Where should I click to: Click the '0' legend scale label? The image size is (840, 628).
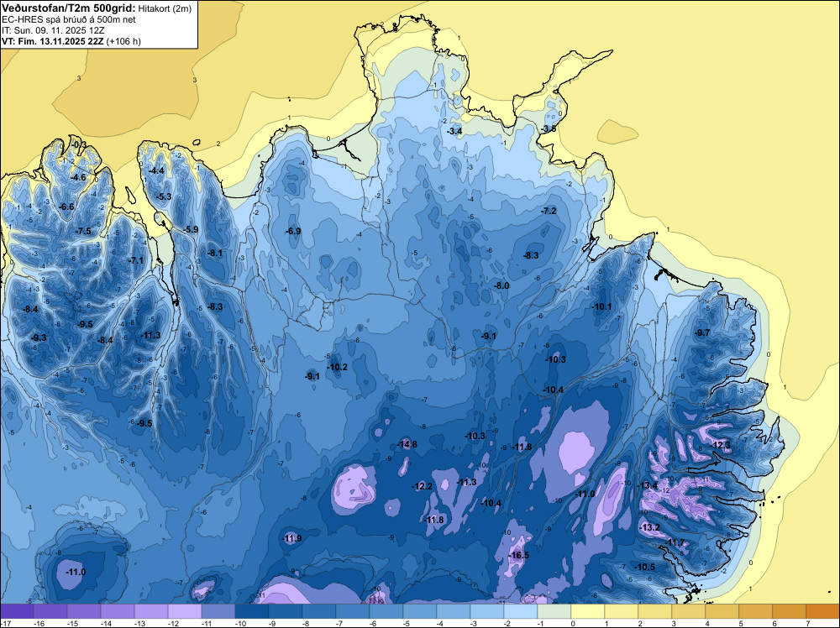pos(573,623)
